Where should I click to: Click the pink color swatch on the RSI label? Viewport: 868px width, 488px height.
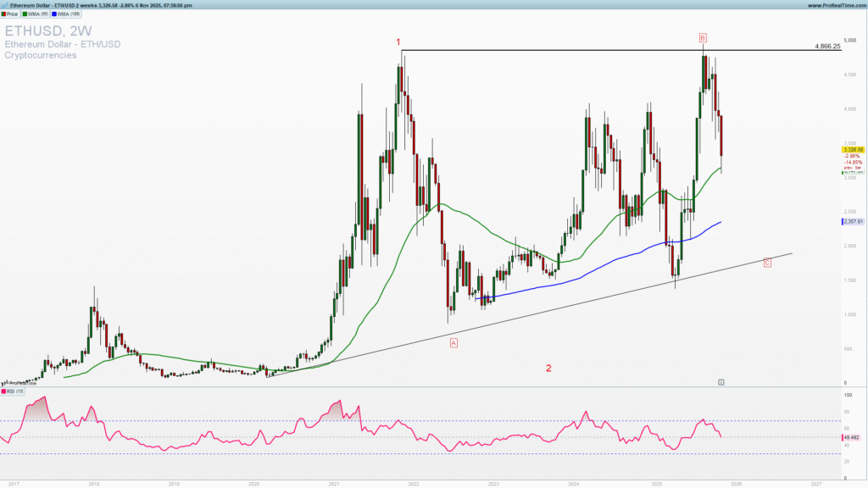[x=4, y=391]
